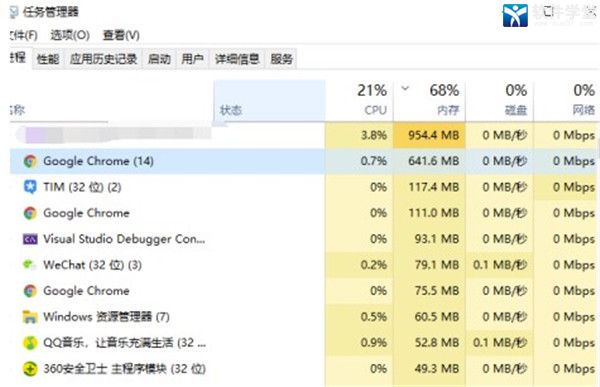Image resolution: width=600 pixels, height=387 pixels.
Task: Click the 360安全卫士 process icon
Action: 30,369
